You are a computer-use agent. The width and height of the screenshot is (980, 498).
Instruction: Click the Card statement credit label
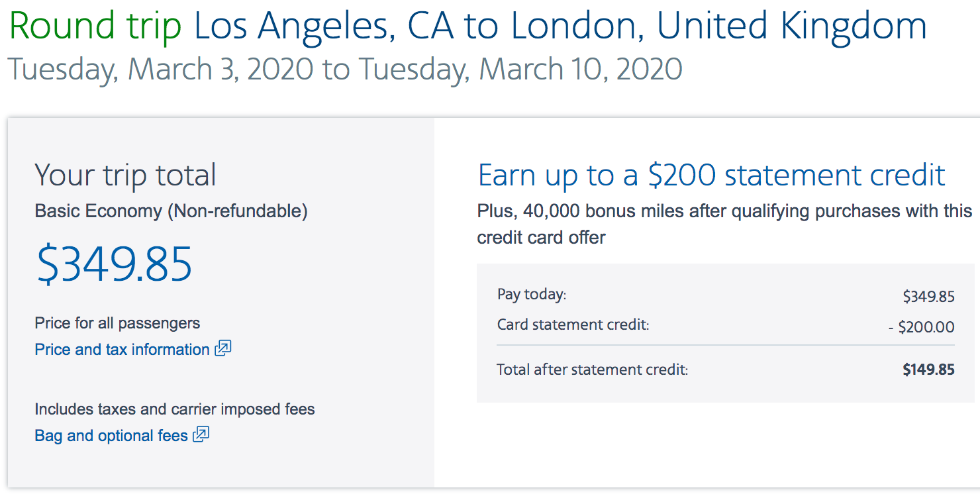pos(573,325)
